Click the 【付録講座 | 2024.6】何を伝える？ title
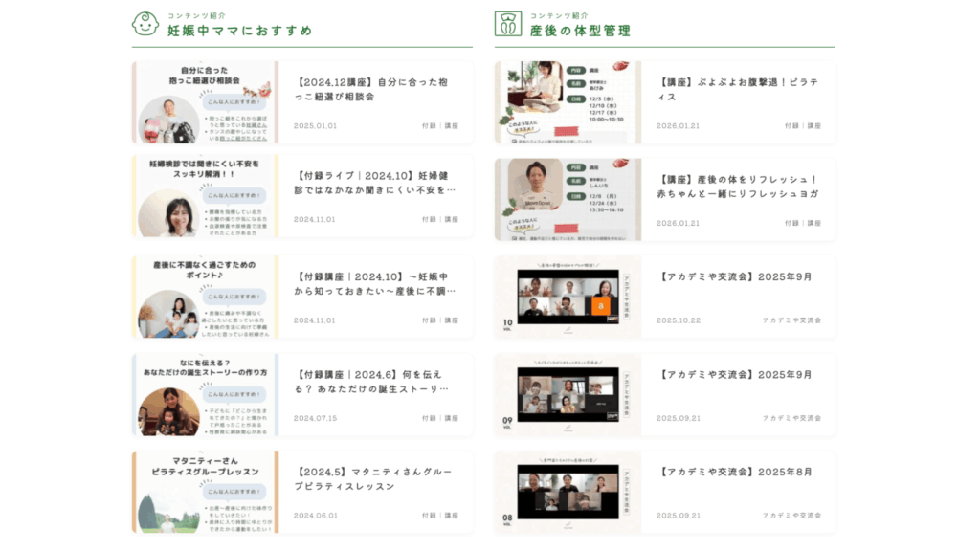This screenshot has width=980, height=551. (x=371, y=381)
